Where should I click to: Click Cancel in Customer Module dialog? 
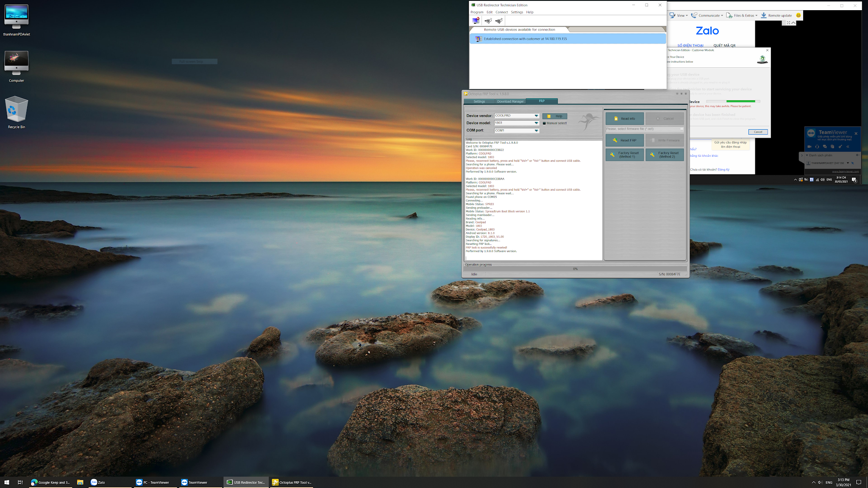758,132
